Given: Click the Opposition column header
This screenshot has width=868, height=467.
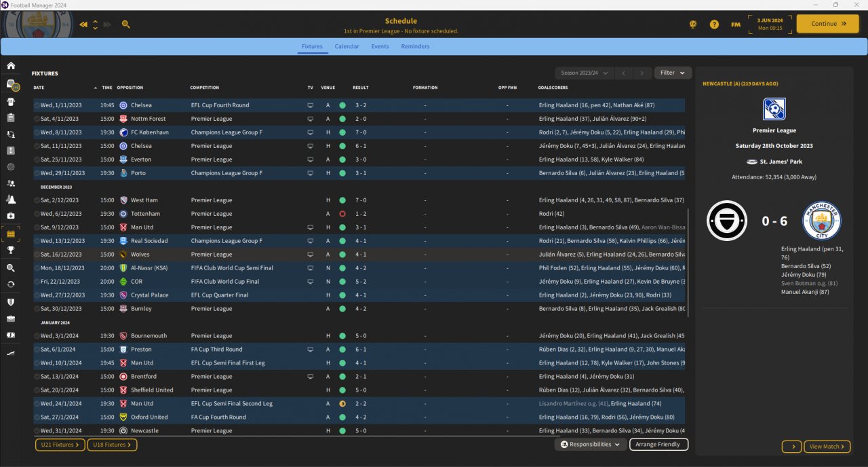Looking at the screenshot, I should [130, 88].
